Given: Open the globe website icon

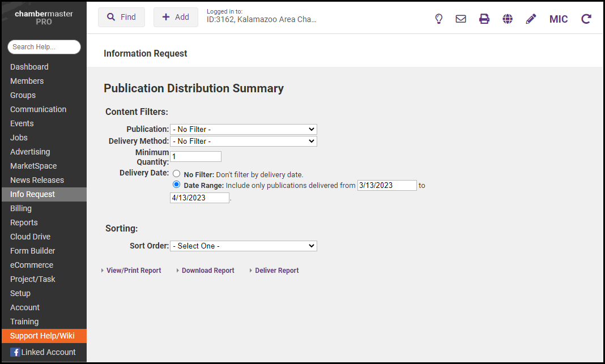Looking at the screenshot, I should click(x=508, y=19).
